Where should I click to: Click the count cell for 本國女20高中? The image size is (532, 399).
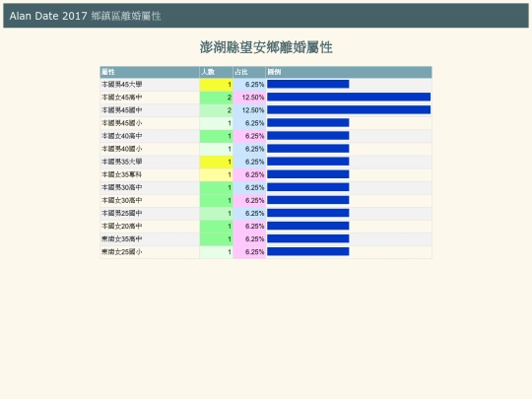[216, 227]
